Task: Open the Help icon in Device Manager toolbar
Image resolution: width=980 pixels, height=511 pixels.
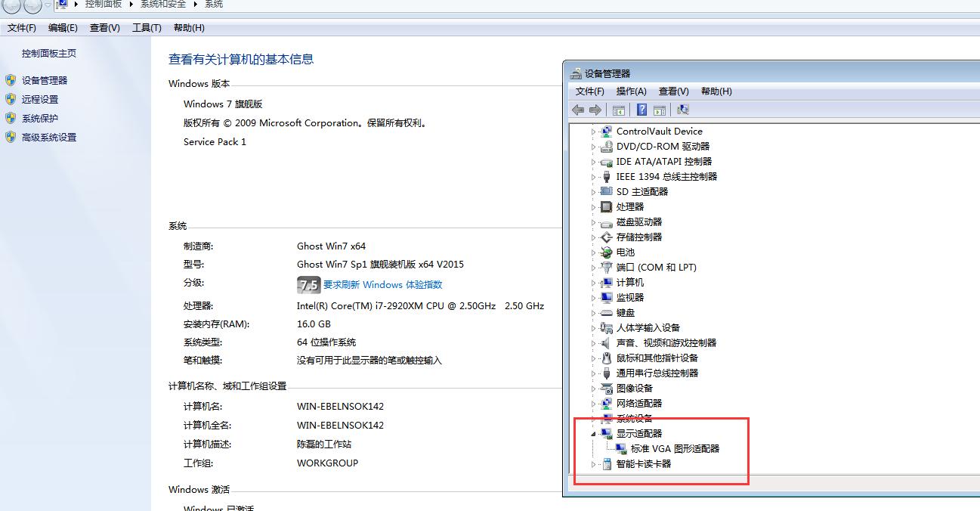Action: tap(641, 110)
